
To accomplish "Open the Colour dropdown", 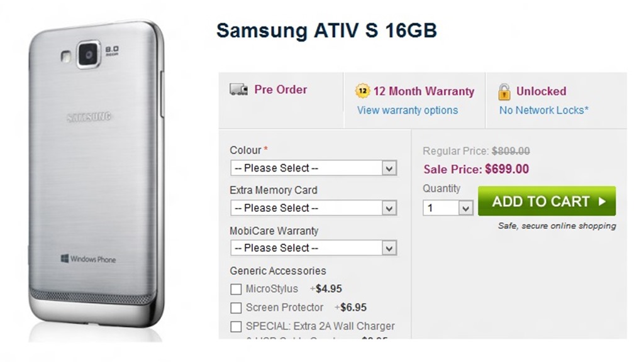I will coord(313,168).
